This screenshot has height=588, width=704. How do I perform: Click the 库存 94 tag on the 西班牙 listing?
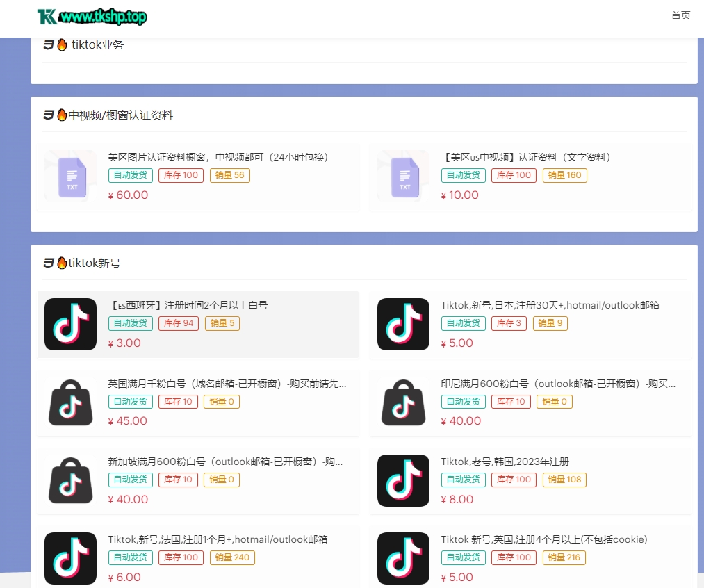[179, 323]
